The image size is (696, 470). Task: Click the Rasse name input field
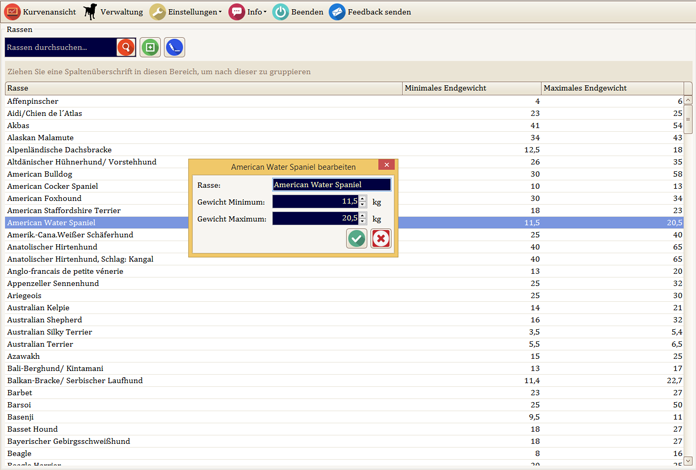[x=332, y=185]
